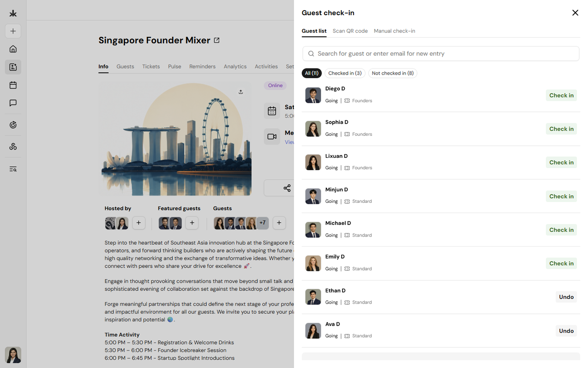This screenshot has width=588, height=368.
Task: Undo check-in for Ava D
Action: [x=566, y=331]
